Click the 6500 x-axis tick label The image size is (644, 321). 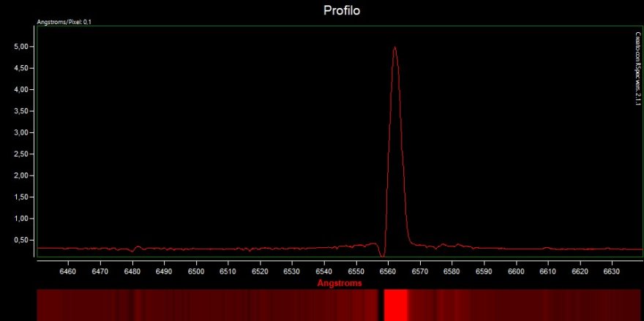coord(196,271)
